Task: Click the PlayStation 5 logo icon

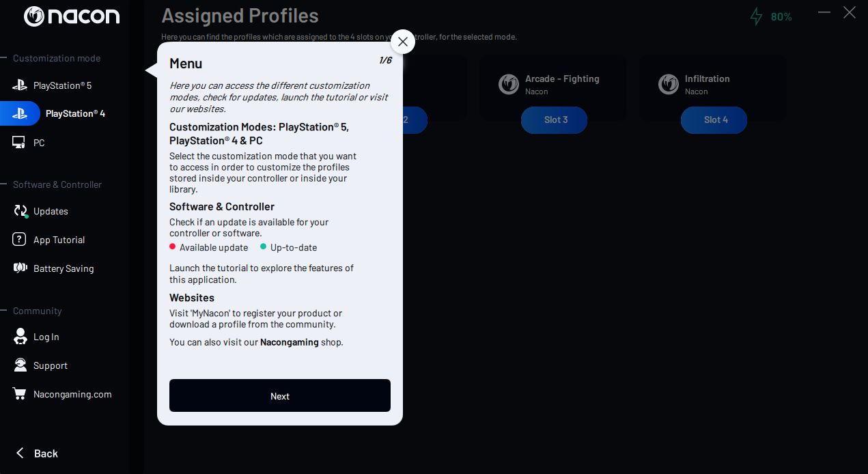Action: (20, 85)
